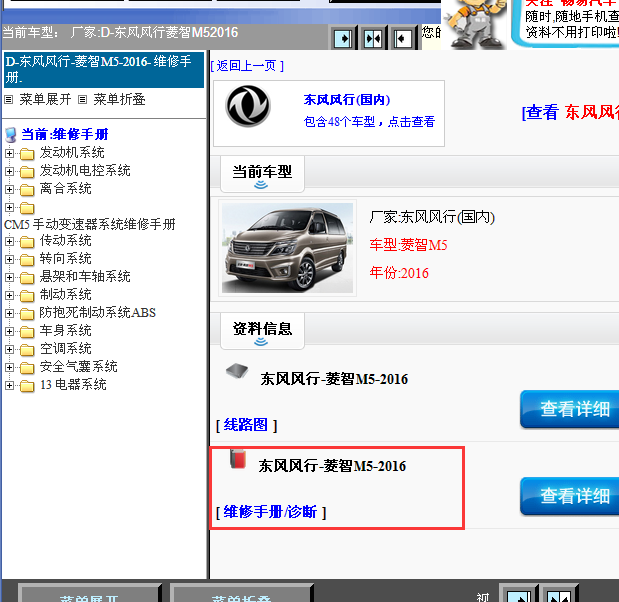Click the 悬架和车轴系统 folder icon
Screen dimensions: 619x602
pyautogui.click(x=27, y=278)
